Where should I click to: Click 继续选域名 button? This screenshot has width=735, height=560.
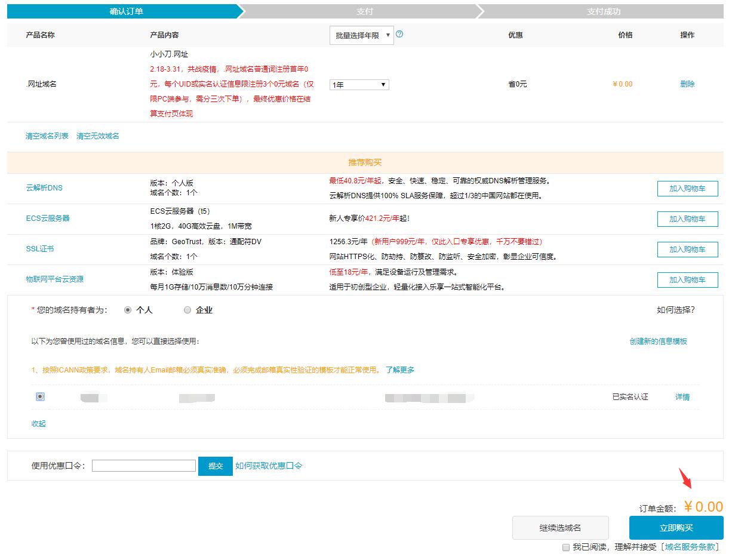(560, 528)
